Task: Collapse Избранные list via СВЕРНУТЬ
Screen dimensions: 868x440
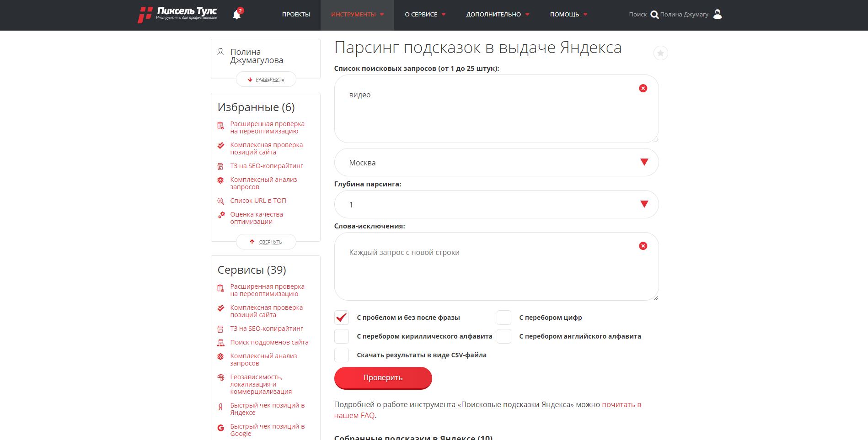Action: 266,242
